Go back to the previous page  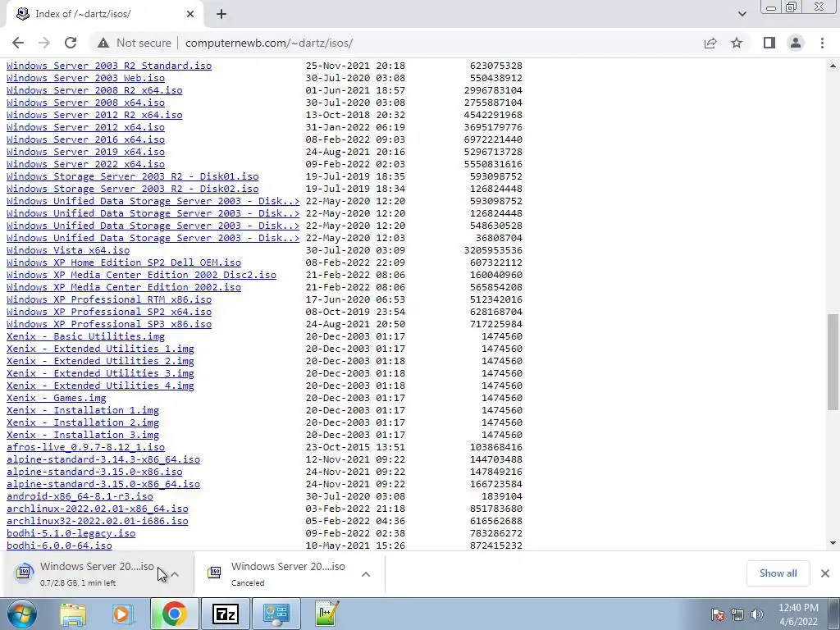pos(18,43)
